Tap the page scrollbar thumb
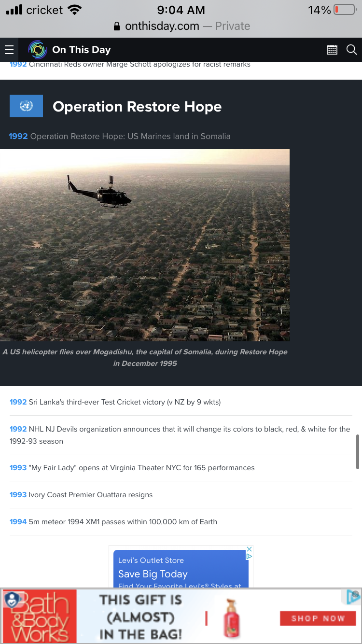This screenshot has width=362, height=644. pyautogui.click(x=358, y=451)
